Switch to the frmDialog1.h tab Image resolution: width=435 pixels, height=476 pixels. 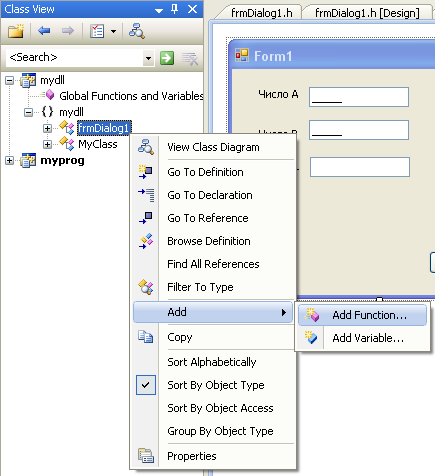(x=261, y=13)
